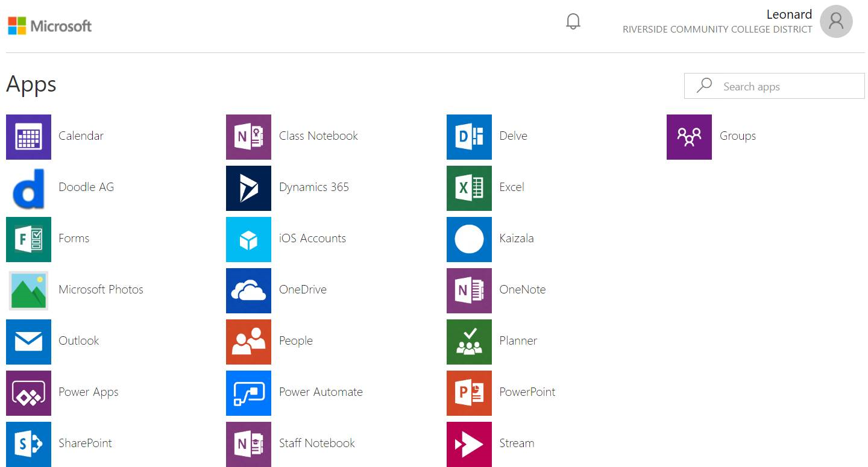Launch Class Notebook tile icon

[248, 137]
